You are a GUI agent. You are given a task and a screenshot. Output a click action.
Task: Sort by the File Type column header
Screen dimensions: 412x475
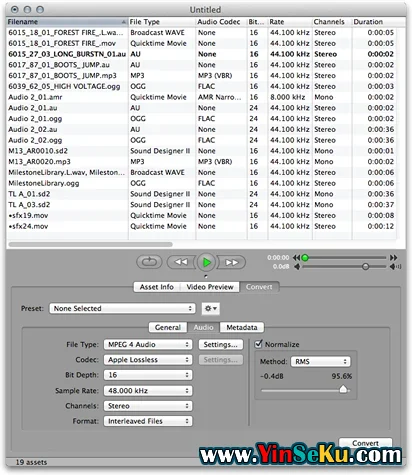click(x=162, y=22)
